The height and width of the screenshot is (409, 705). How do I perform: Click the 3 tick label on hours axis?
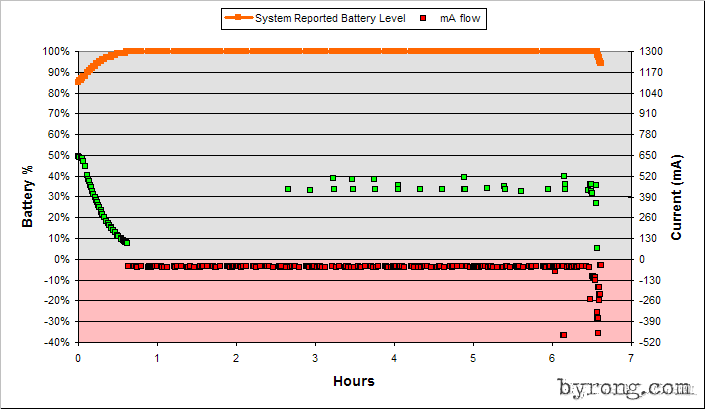pos(315,358)
